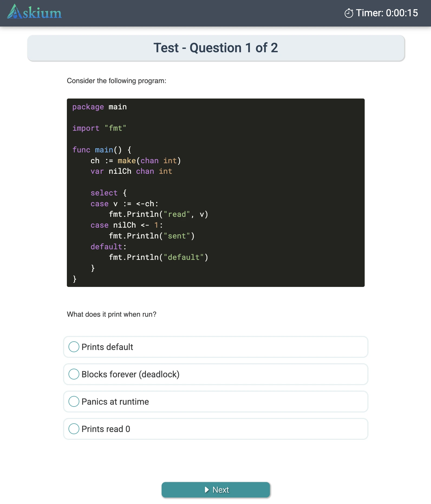This screenshot has width=431, height=504.
Task: Click the import "fmt" line in the code
Action: click(x=99, y=128)
